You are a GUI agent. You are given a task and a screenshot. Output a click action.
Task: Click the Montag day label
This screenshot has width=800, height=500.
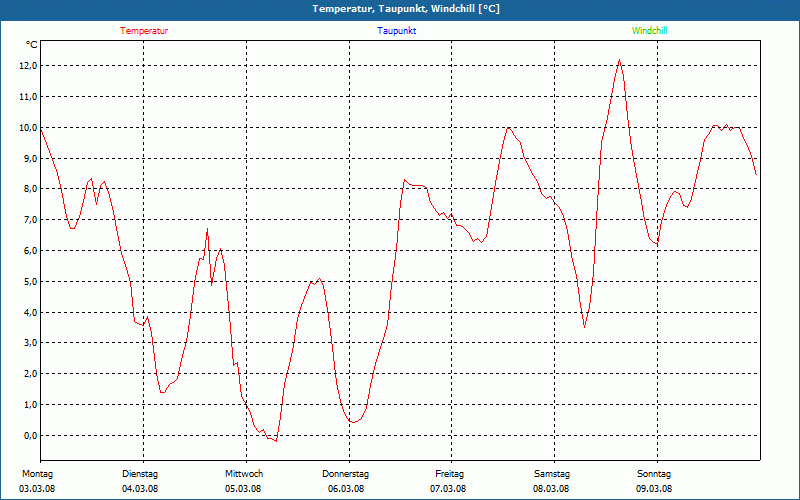(x=37, y=474)
